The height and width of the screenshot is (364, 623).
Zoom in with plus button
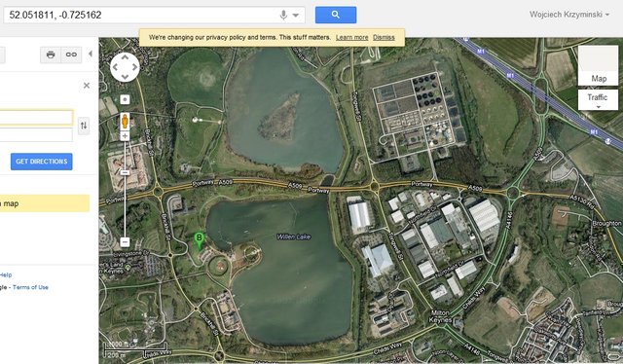125,136
